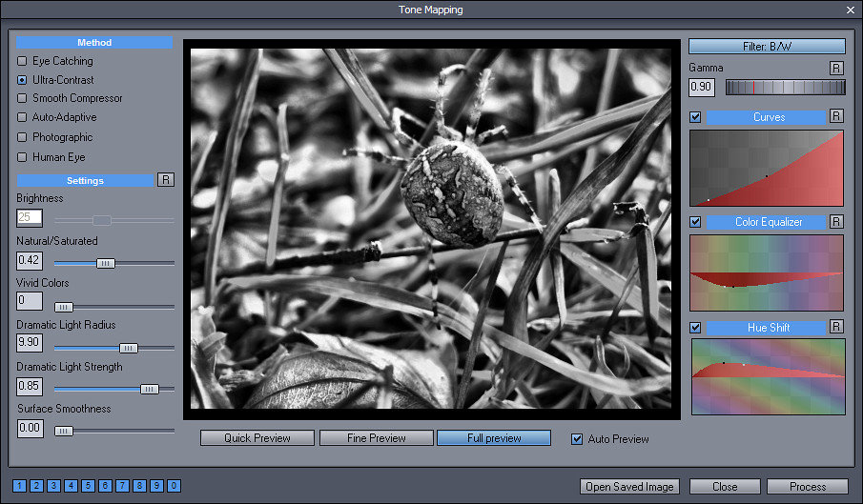
Task: Select the Eye Catching method
Action: [22, 61]
